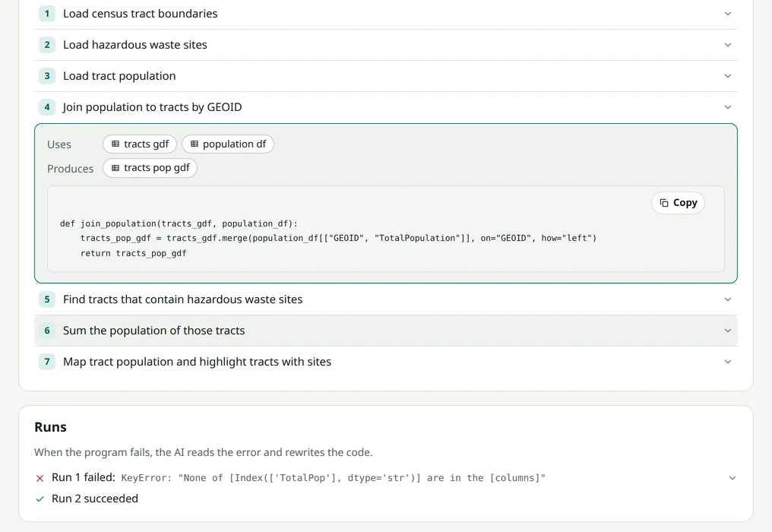Click 'When the program fails' description text
Image resolution: width=772 pixels, height=532 pixels.
pos(204,452)
